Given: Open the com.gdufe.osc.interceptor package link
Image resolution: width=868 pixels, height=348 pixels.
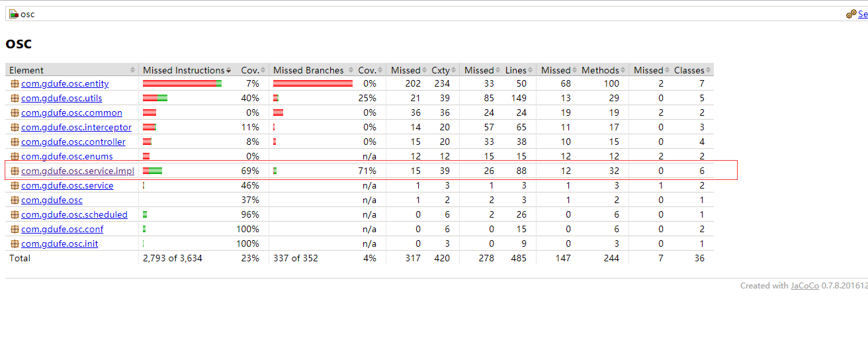Looking at the screenshot, I should (76, 128).
